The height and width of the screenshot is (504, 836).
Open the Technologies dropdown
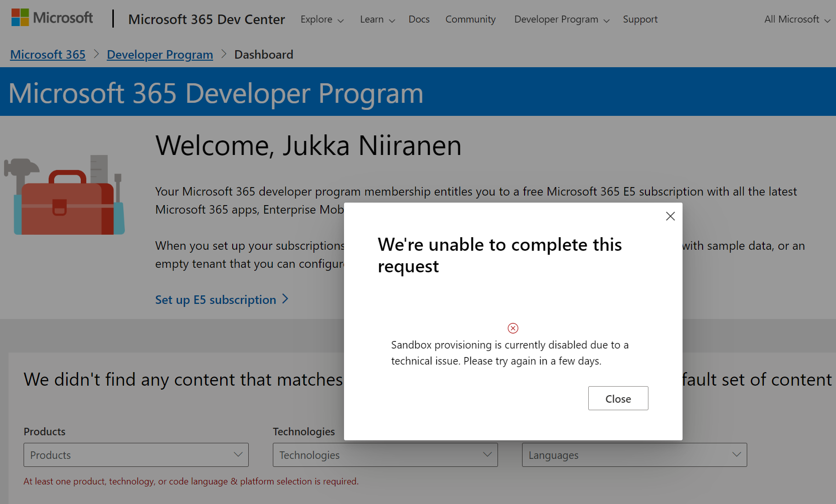point(385,455)
